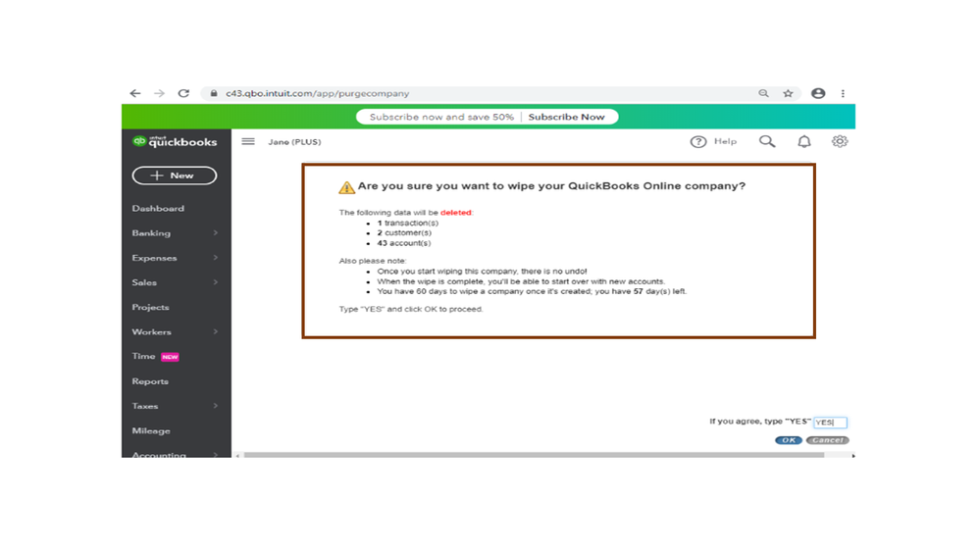Screen dimensions: 980x551
Task: Click the + New button
Action: (175, 175)
